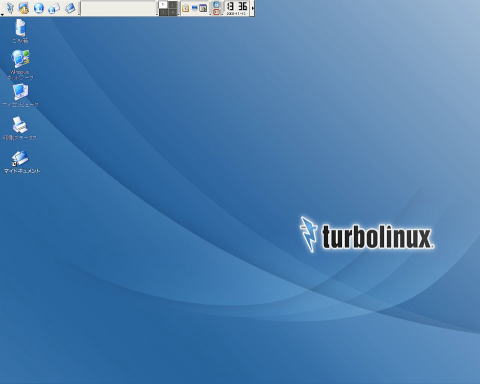
Task: Launch the blue document panel icon
Action: point(70,8)
